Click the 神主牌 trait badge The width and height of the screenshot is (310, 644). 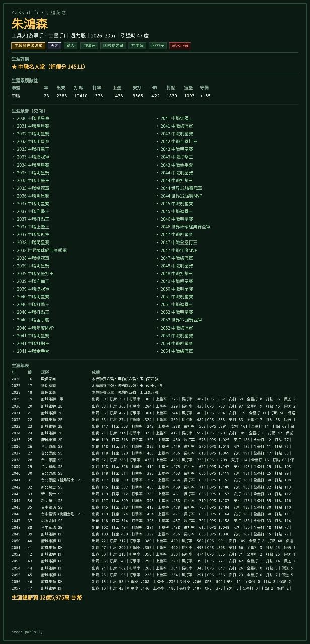pyautogui.click(x=138, y=46)
